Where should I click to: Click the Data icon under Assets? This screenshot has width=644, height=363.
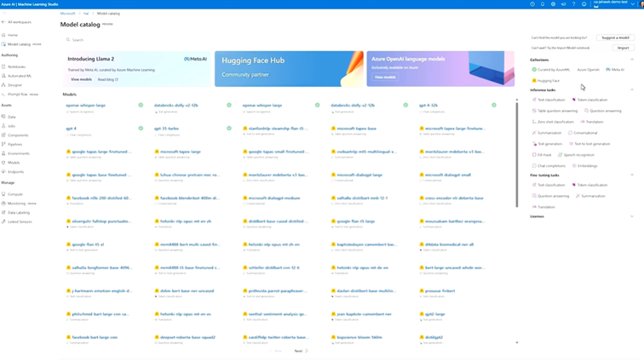3,117
